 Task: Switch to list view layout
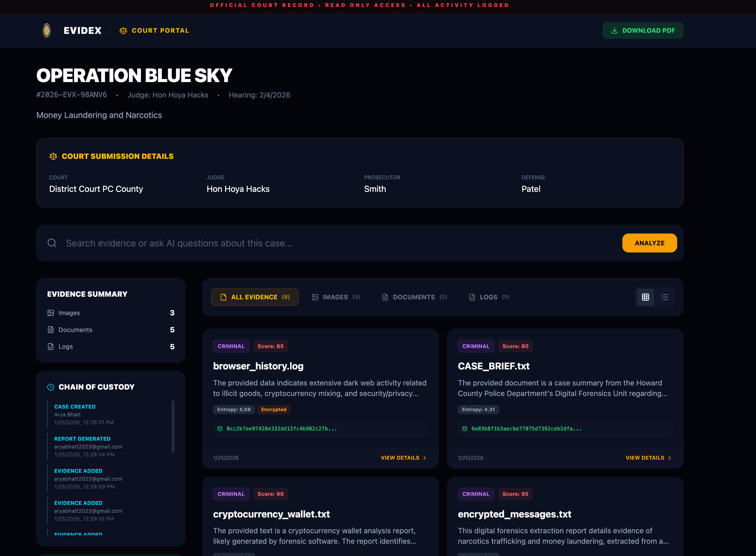[664, 297]
